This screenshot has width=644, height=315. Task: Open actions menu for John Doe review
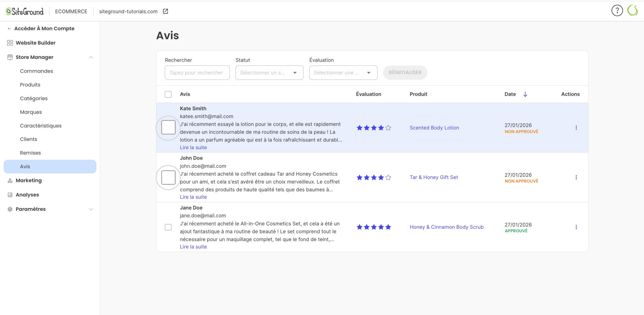pos(576,177)
